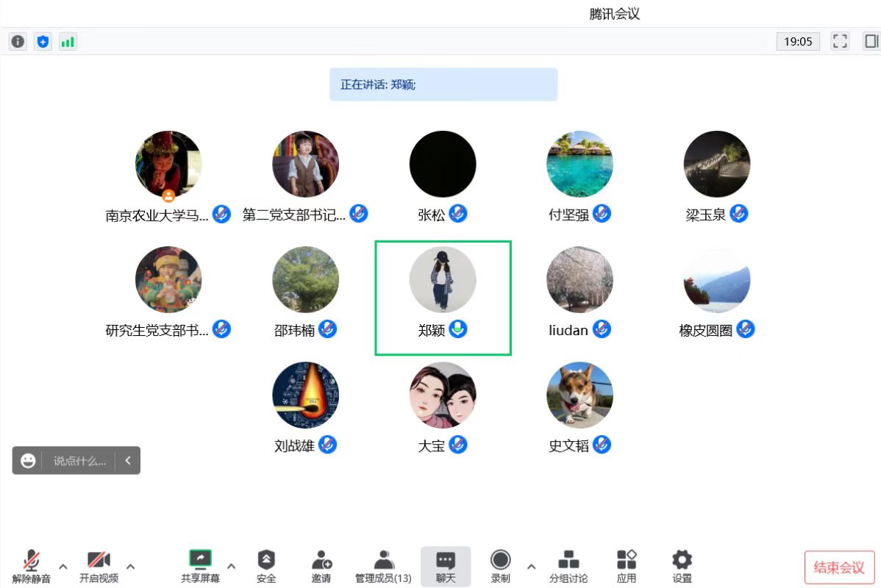Expand video options arrow beside 开启视频
Viewport: 881px width, 588px height.
[131, 566]
